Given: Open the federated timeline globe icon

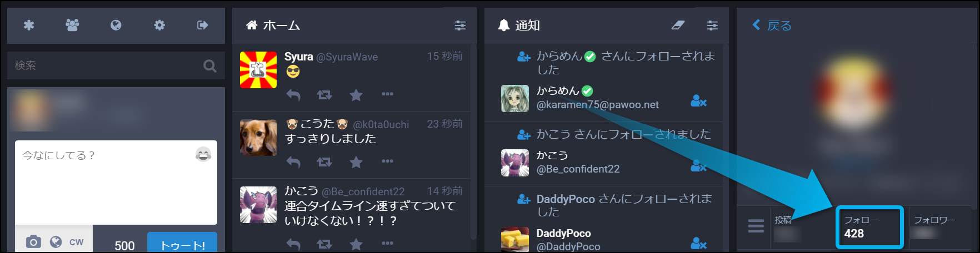Looking at the screenshot, I should pyautogui.click(x=116, y=25).
